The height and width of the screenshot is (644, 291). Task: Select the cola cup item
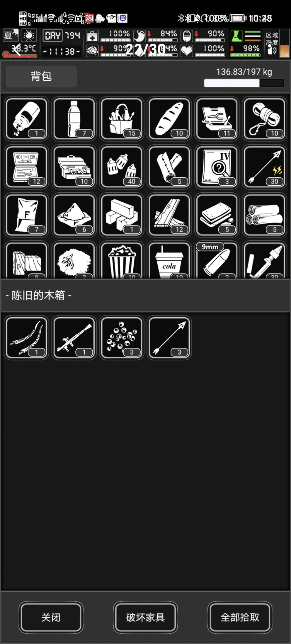169,260
